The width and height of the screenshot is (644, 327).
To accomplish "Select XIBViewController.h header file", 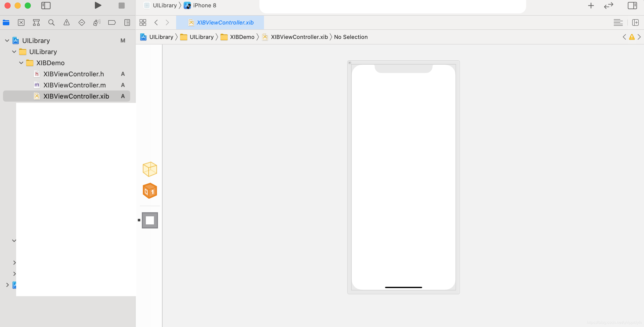I will [x=74, y=74].
